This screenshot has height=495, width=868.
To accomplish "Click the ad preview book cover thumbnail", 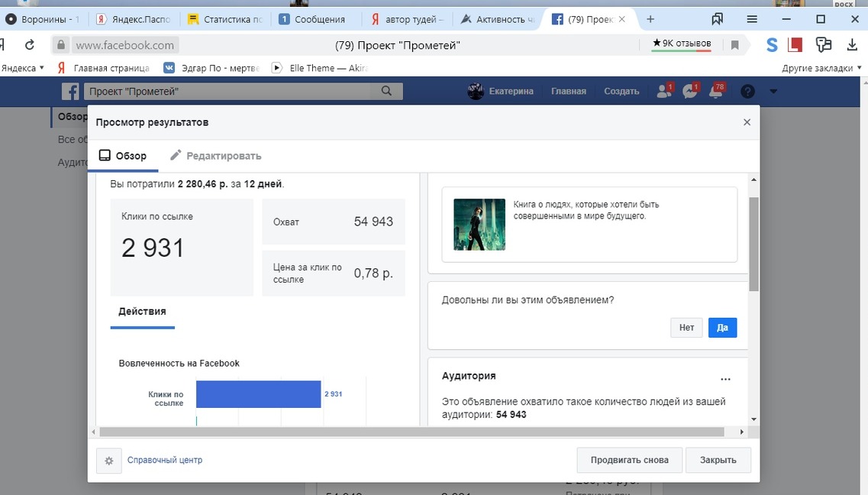I will [x=479, y=225].
